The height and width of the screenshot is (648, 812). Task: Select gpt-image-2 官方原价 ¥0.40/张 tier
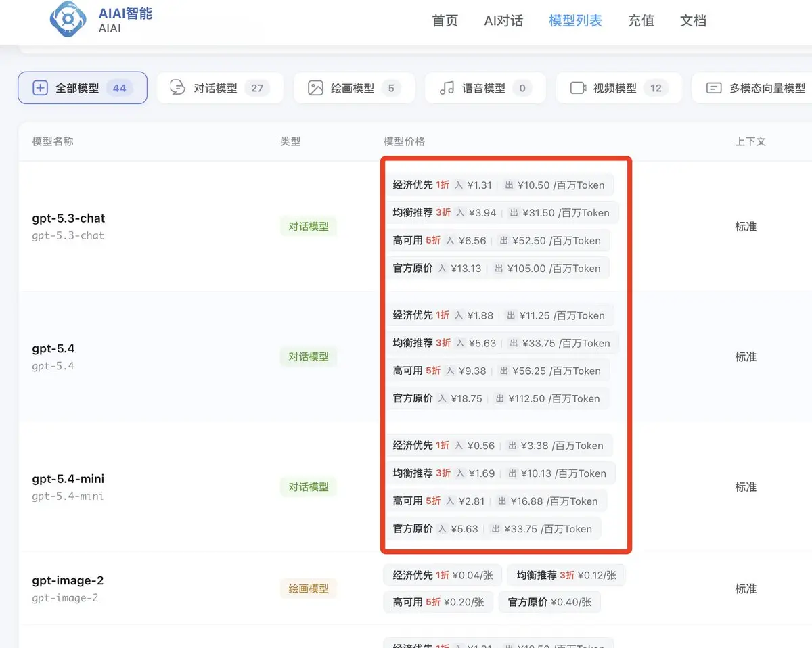pos(549,602)
